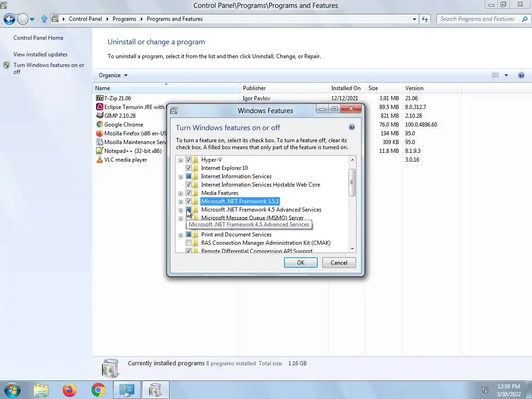Image resolution: width=532 pixels, height=399 pixels.
Task: Go up one folder level
Action: coord(44,19)
